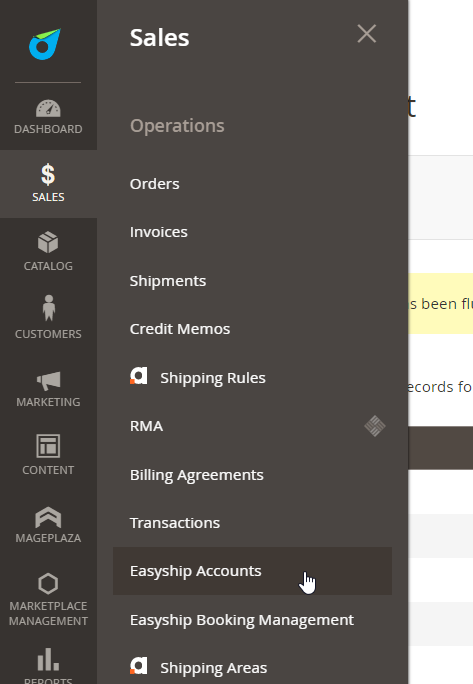The height and width of the screenshot is (684, 473).
Task: Open the Invoices menu item
Action: click(158, 232)
